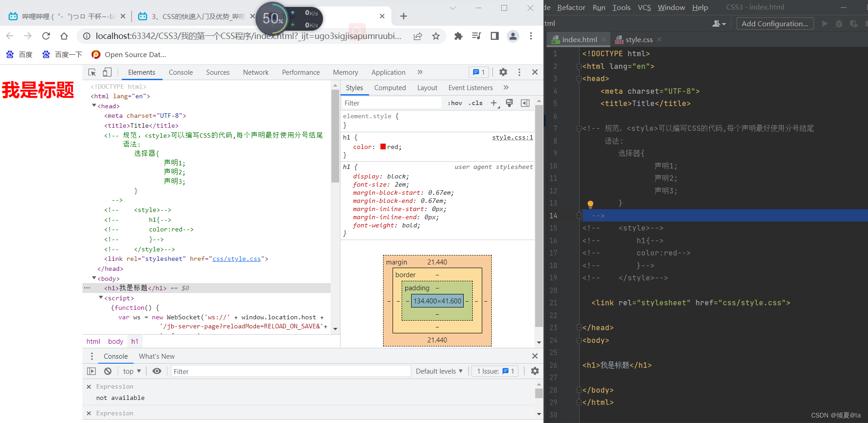Viewport: 868px width, 423px height.
Task: Select the What's New drawer tab
Action: (x=157, y=356)
